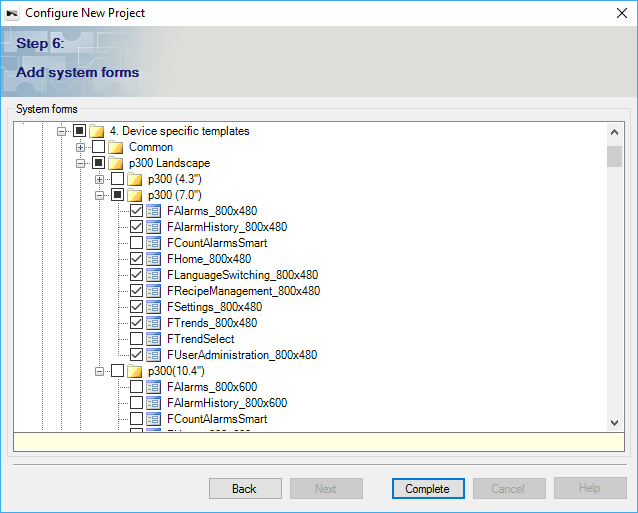Click the form icon beside FHome_800x480
The image size is (638, 513).
[x=153, y=259]
